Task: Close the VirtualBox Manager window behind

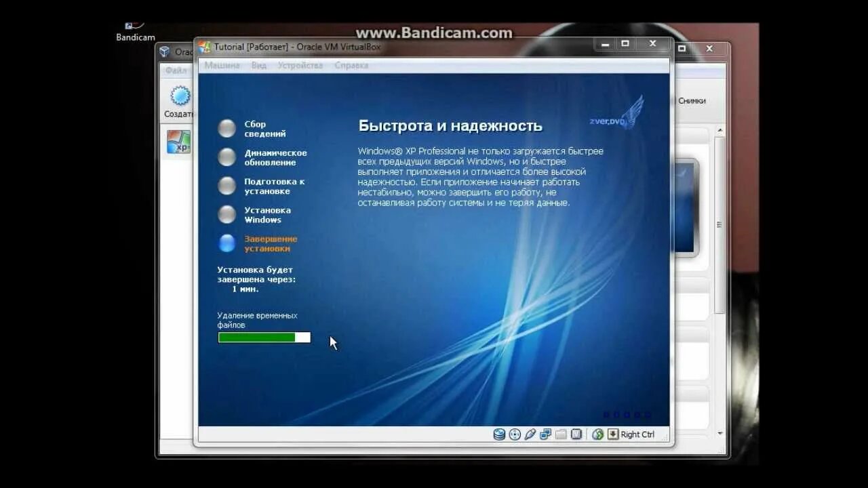Action: pyautogui.click(x=709, y=49)
